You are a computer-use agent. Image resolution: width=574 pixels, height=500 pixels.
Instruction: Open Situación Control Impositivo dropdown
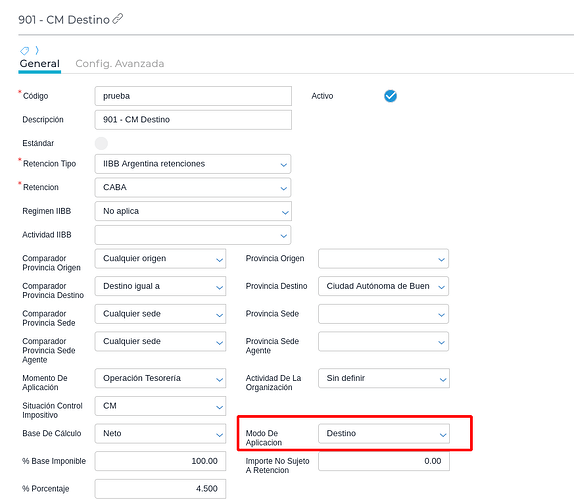160,406
